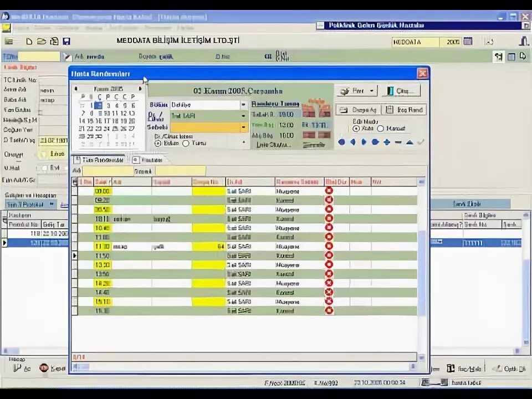
Task: Click the grid corner selector icon in table header
Action: point(75,182)
